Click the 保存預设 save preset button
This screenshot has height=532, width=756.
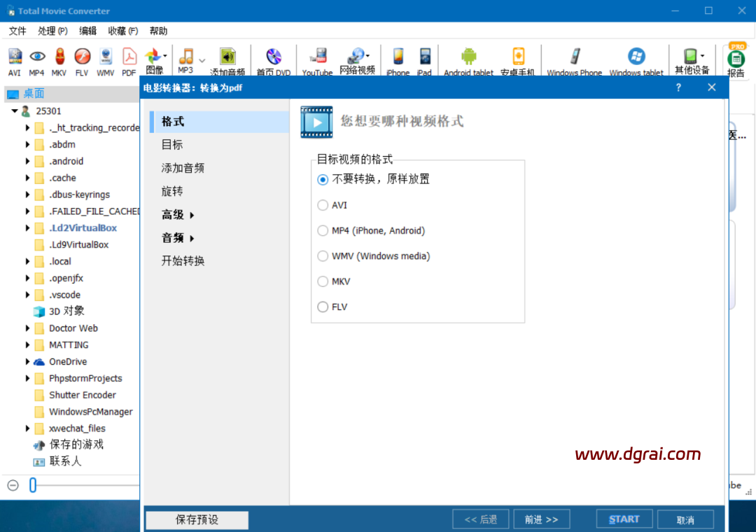197,519
